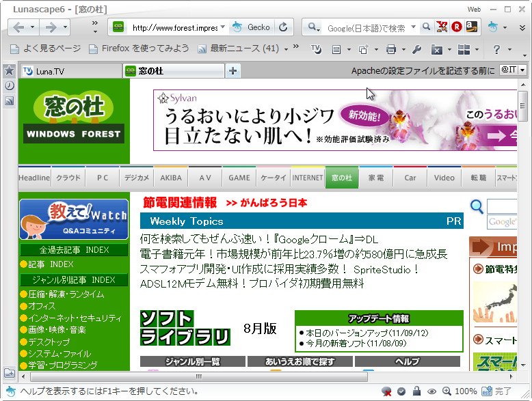
Task: Click the Sylvan banner advertisement
Action: pos(335,120)
